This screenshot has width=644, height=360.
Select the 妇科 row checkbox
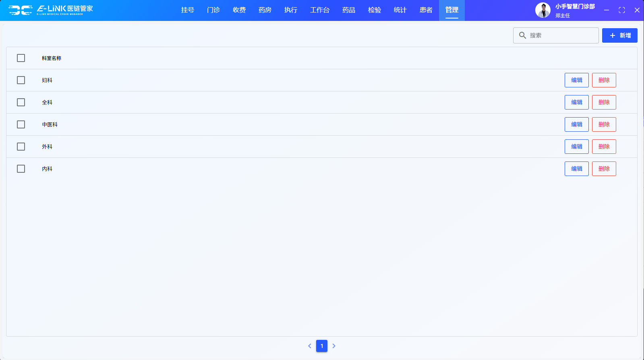coord(21,80)
